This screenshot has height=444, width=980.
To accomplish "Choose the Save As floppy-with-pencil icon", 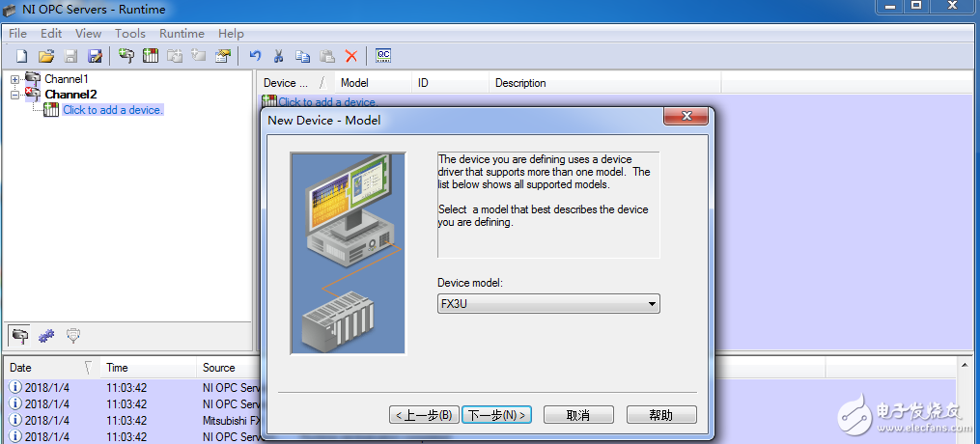I will 95,56.
